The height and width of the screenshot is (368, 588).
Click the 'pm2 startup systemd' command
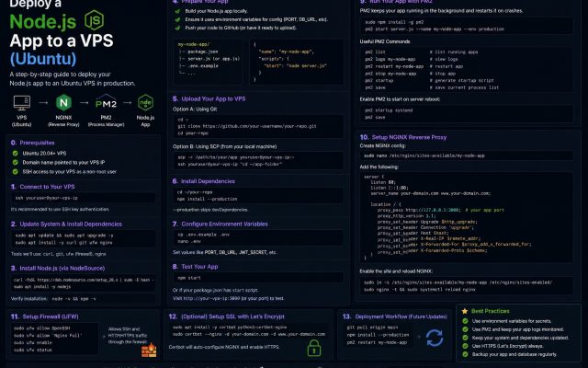pyautogui.click(x=389, y=110)
